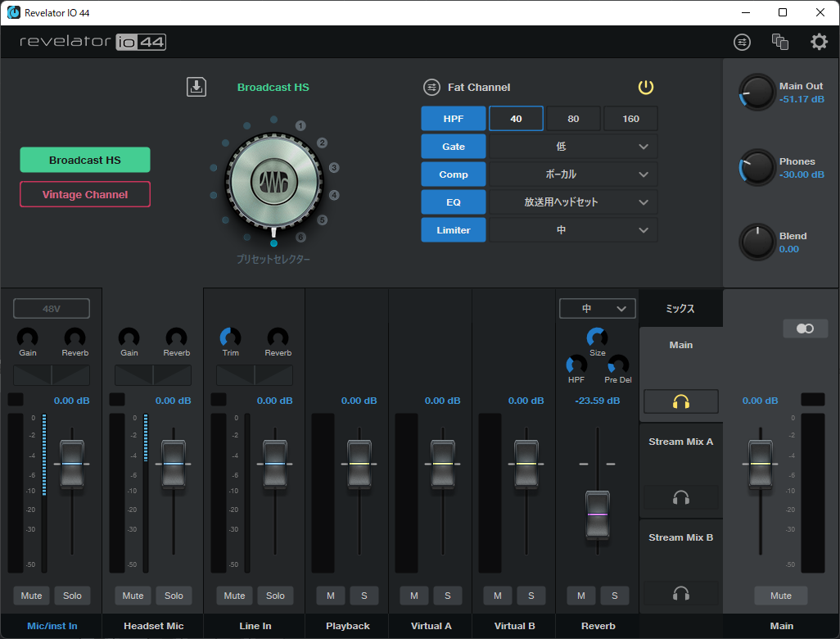Select preset slot 1 on the dial

pyautogui.click(x=300, y=125)
